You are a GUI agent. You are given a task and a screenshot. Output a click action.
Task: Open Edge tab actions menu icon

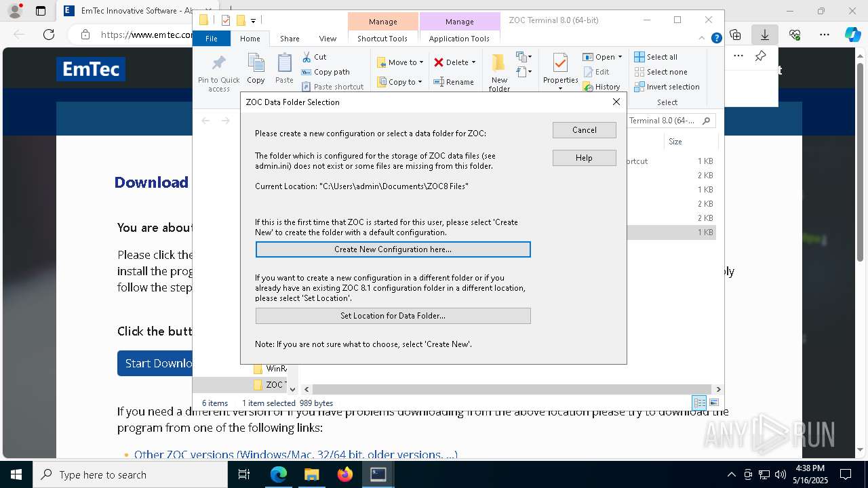pyautogui.click(x=41, y=11)
